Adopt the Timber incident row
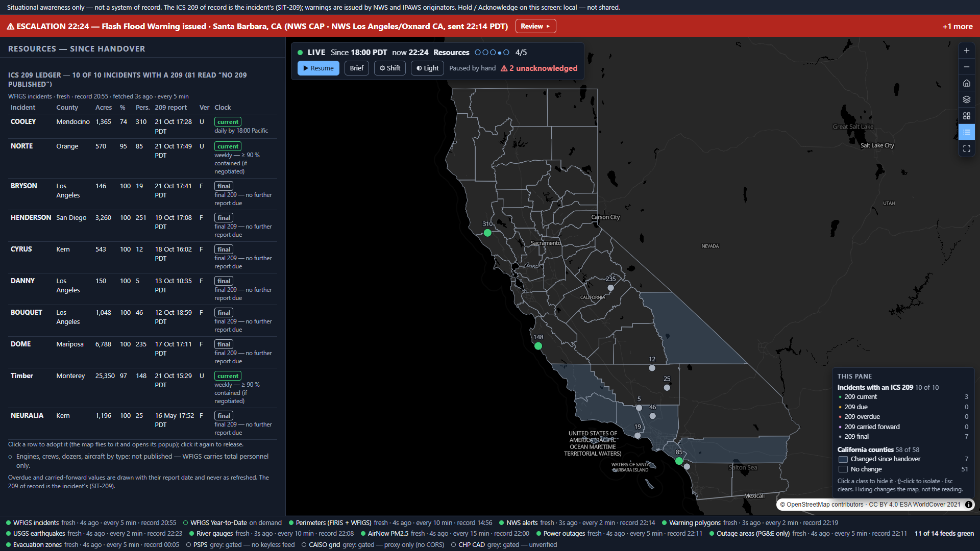 142,388
